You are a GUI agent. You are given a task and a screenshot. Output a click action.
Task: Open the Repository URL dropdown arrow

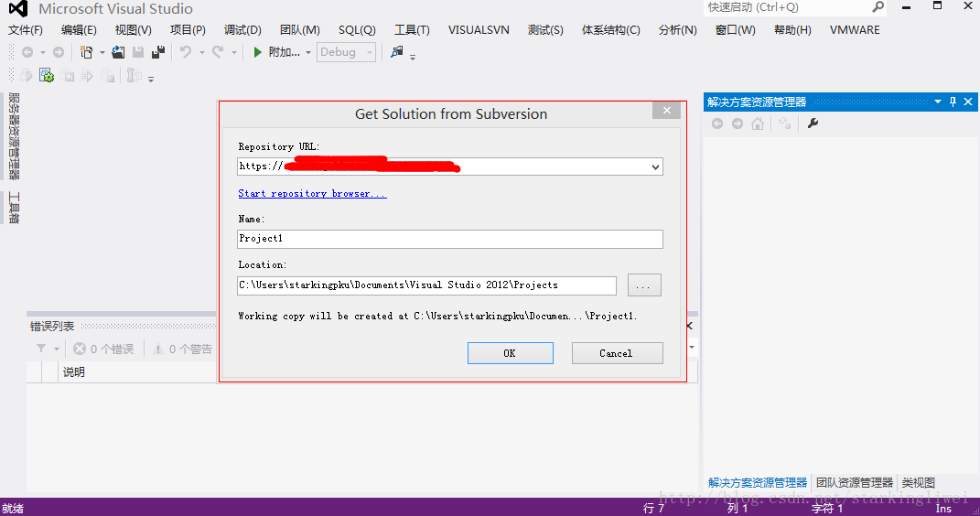(x=655, y=167)
